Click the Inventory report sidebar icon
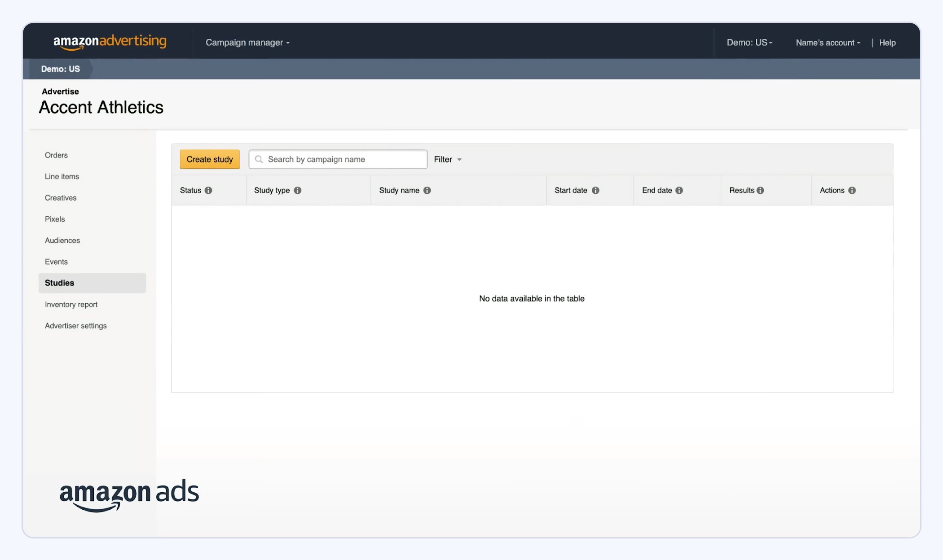 pyautogui.click(x=71, y=304)
